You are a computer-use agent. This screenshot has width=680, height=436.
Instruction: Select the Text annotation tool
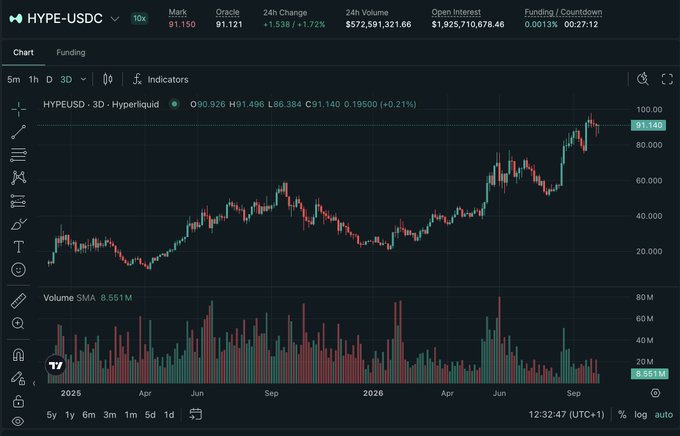click(18, 247)
